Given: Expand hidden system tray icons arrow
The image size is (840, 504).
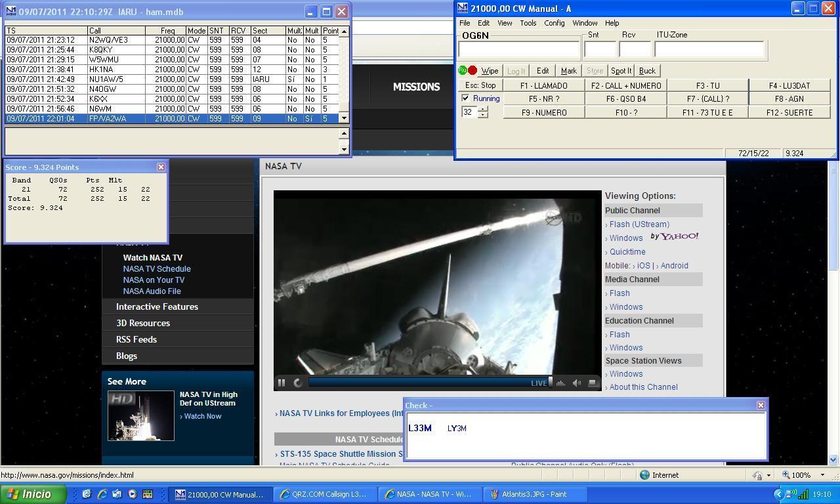Looking at the screenshot, I should coord(778,494).
